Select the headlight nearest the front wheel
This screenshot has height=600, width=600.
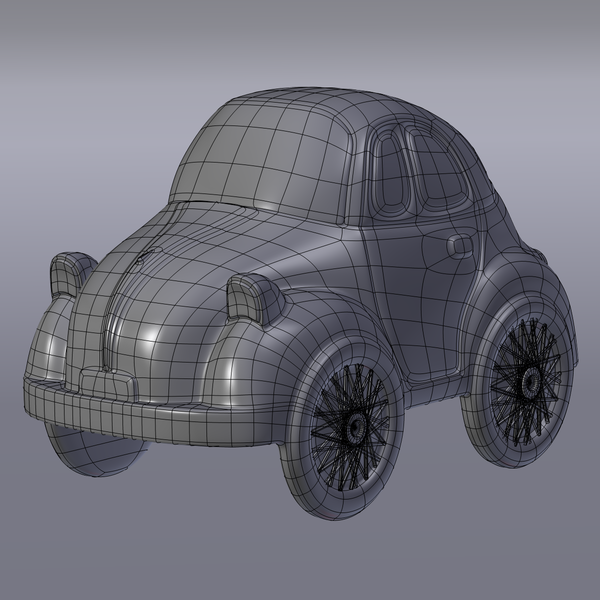(x=254, y=297)
